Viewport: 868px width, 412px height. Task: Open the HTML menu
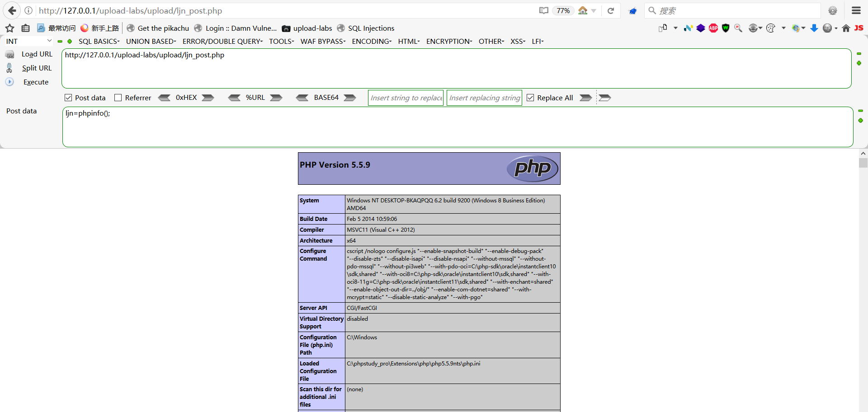point(409,41)
